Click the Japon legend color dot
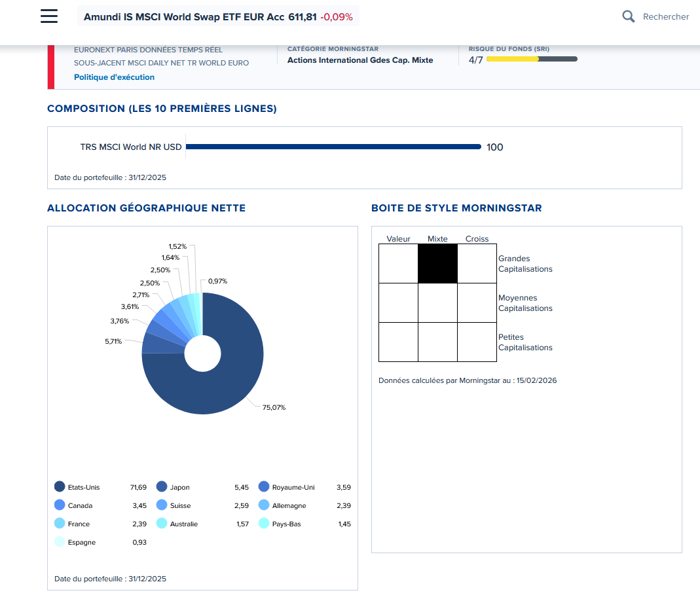This screenshot has width=700, height=599. tap(162, 487)
